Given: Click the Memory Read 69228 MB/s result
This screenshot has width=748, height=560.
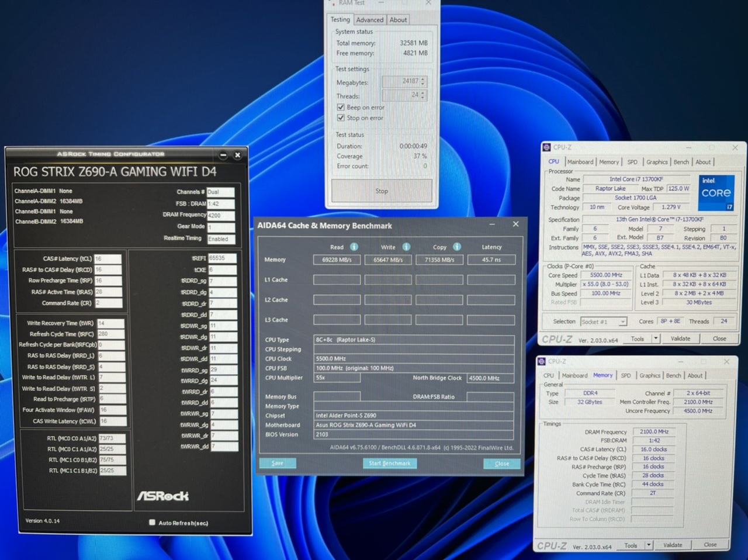Looking at the screenshot, I should pyautogui.click(x=337, y=260).
